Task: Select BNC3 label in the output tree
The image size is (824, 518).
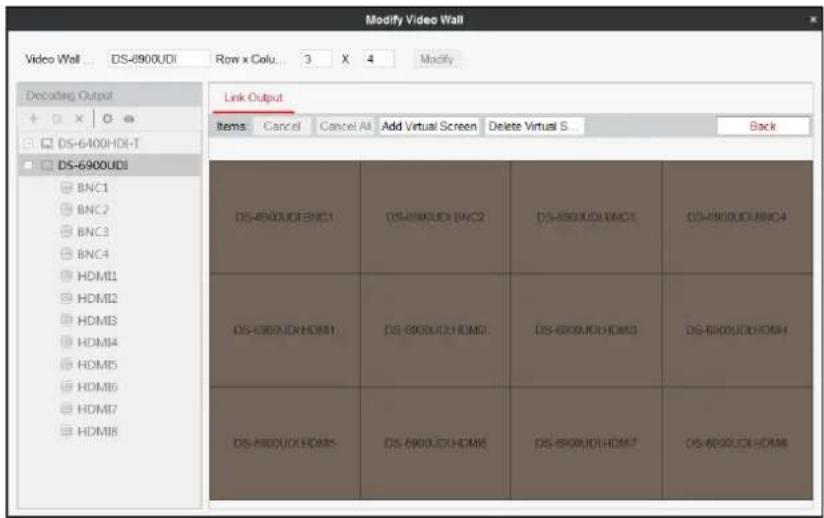Action: pos(92,232)
